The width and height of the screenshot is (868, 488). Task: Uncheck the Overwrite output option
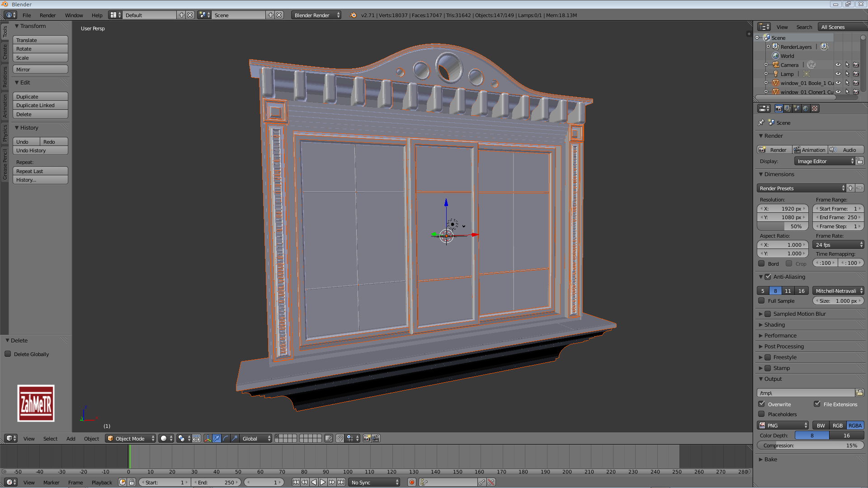762,404
